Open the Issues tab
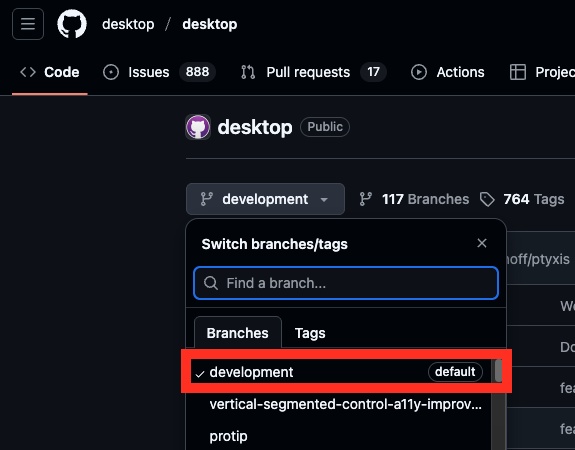Viewport: 575px width, 450px height. pos(159,72)
